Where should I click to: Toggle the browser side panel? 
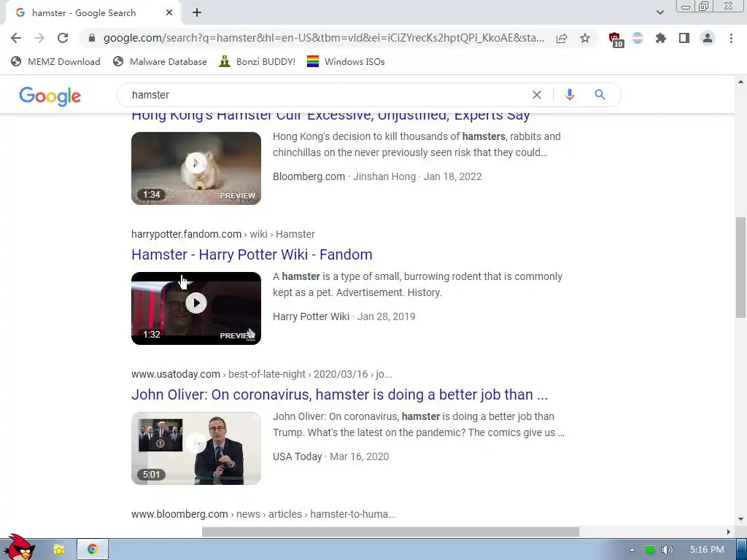(x=684, y=38)
